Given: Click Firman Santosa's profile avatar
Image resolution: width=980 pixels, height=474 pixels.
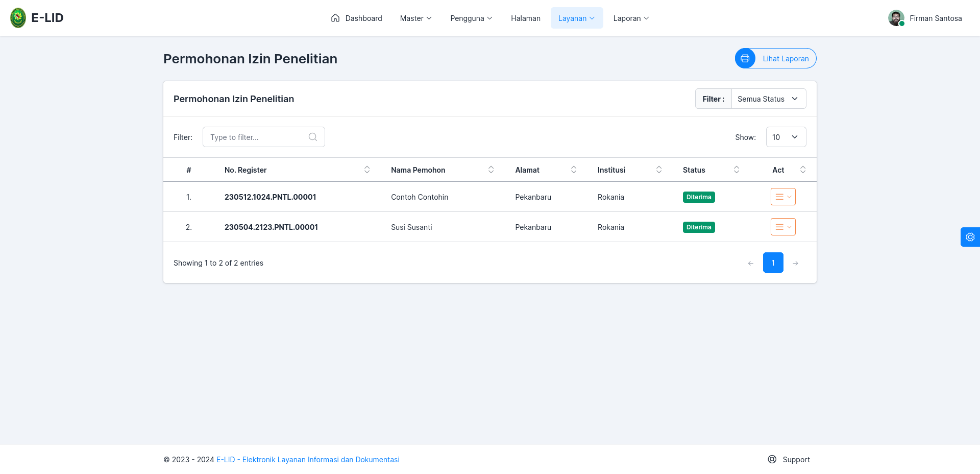Looking at the screenshot, I should 896,18.
